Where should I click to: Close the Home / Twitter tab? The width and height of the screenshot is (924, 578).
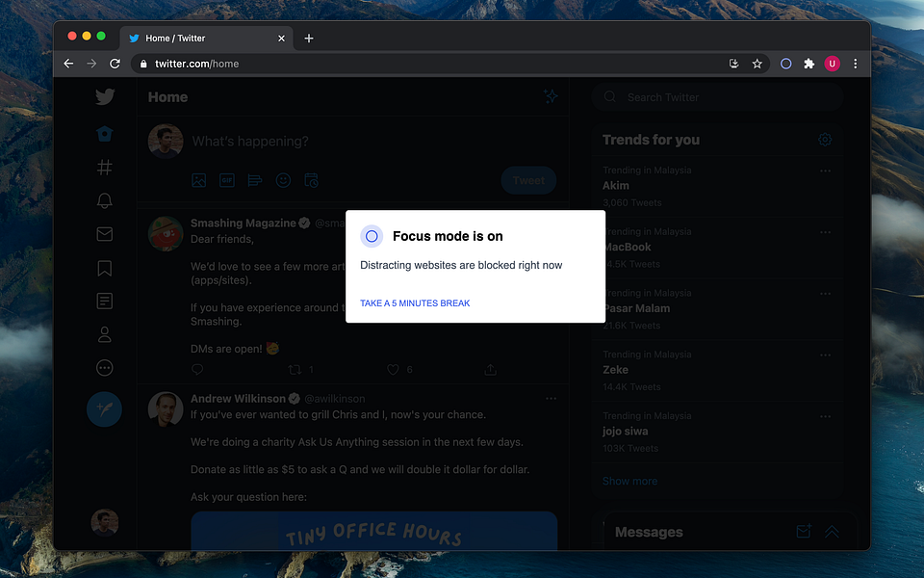click(x=281, y=39)
